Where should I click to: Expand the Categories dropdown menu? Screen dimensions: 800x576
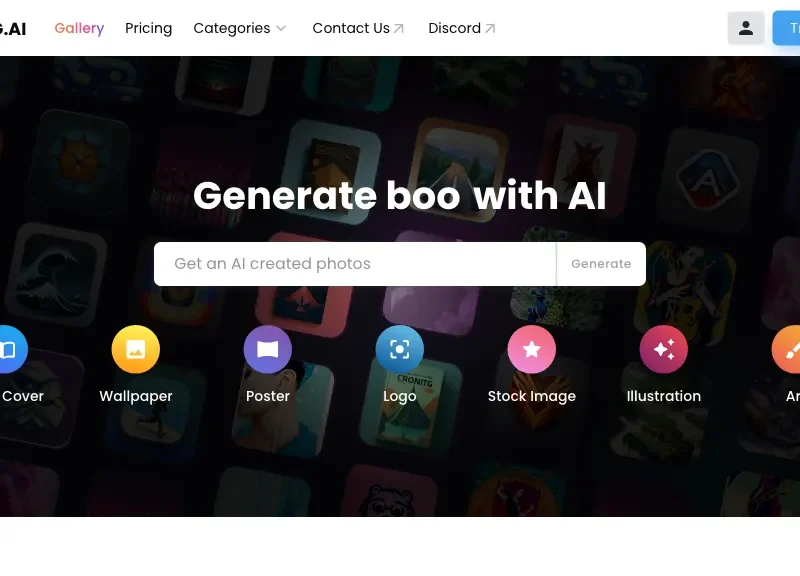coord(240,28)
